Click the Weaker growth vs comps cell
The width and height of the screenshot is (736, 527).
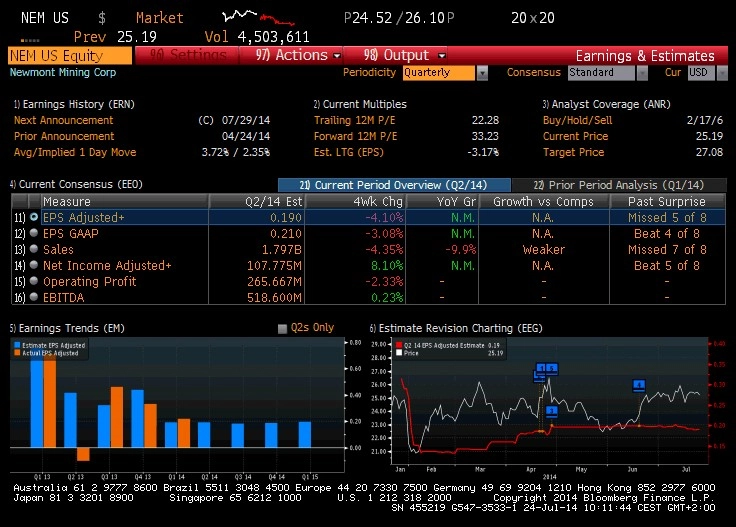point(544,249)
